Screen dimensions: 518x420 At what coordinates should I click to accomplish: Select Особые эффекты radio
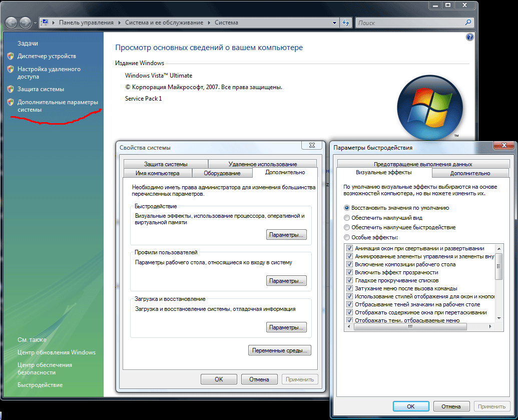click(346, 237)
